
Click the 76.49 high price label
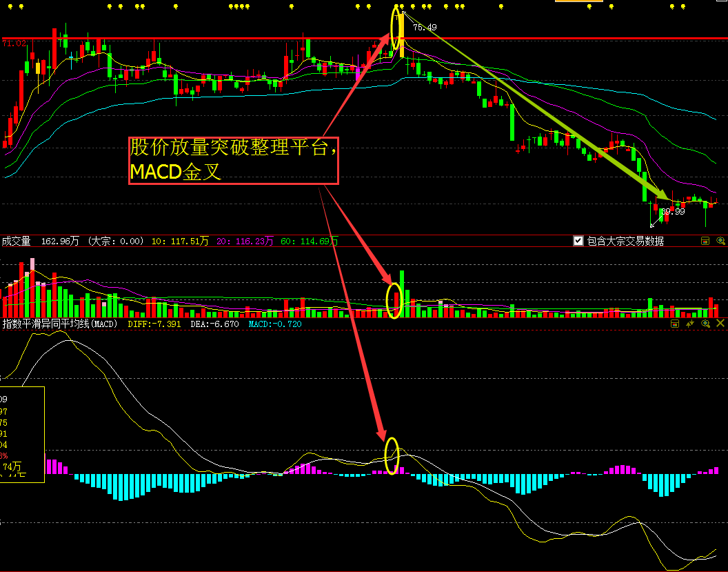click(424, 28)
